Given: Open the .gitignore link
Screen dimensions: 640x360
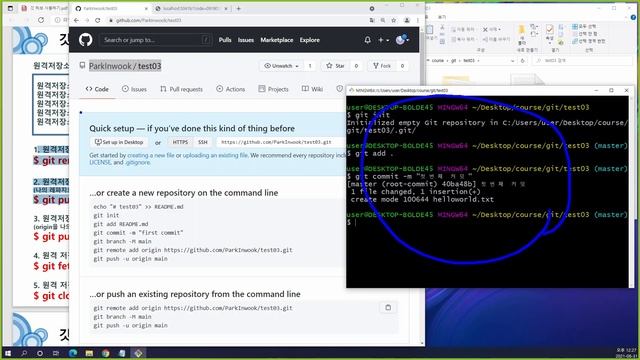Looking at the screenshot, I should pos(138,162).
